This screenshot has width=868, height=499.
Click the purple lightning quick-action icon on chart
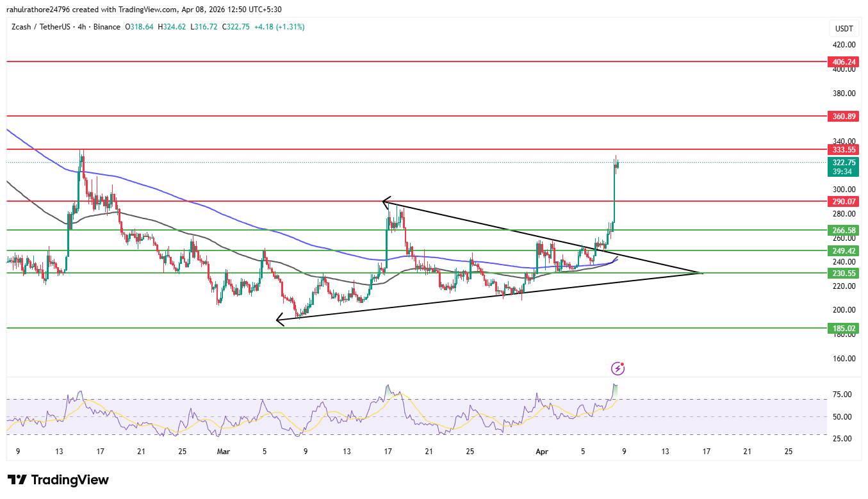coord(618,368)
